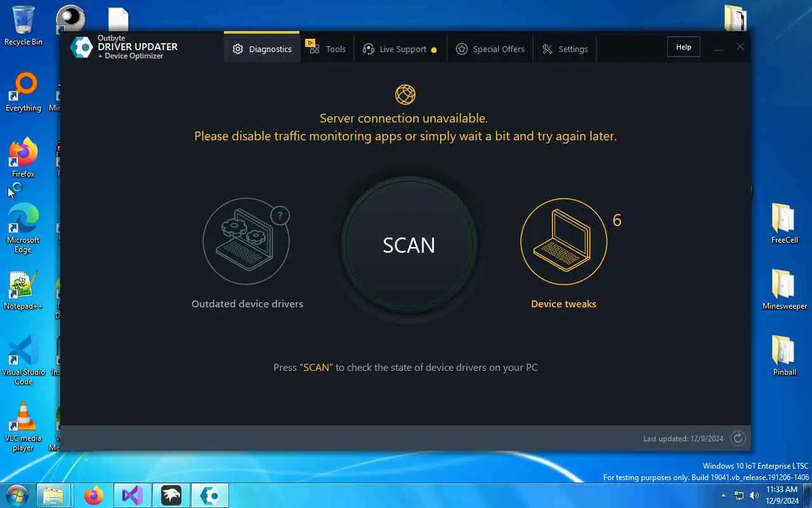Click the network tray icon
This screenshot has height=508, width=812.
pyautogui.click(x=739, y=495)
